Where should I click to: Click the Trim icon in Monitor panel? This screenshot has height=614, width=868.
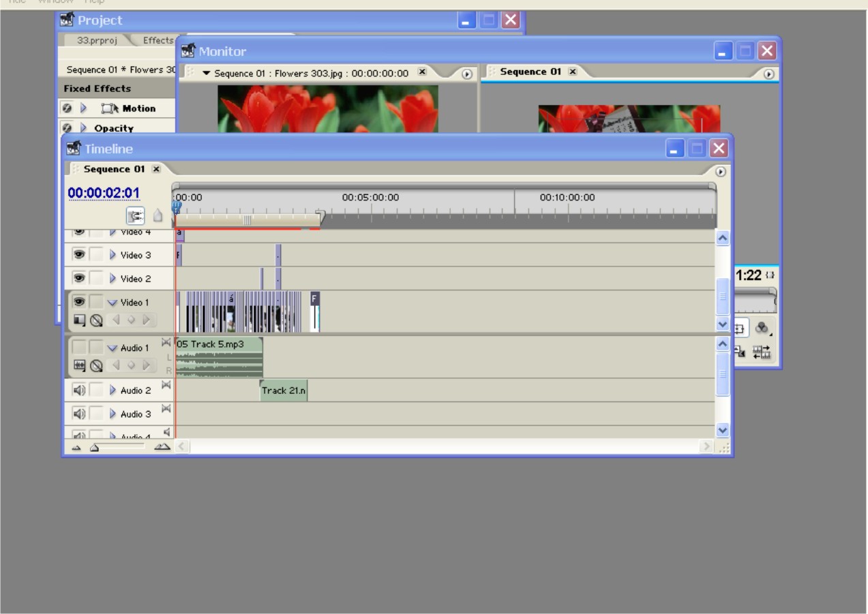[x=762, y=352]
